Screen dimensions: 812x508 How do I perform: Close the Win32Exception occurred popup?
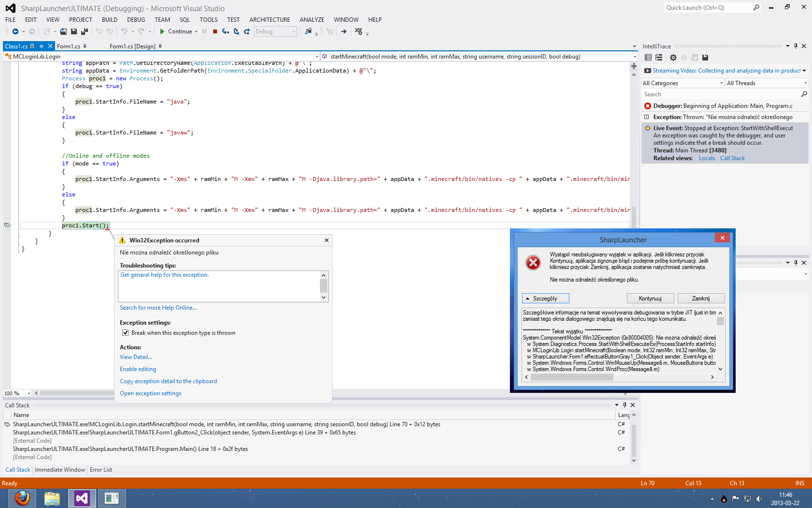point(327,240)
